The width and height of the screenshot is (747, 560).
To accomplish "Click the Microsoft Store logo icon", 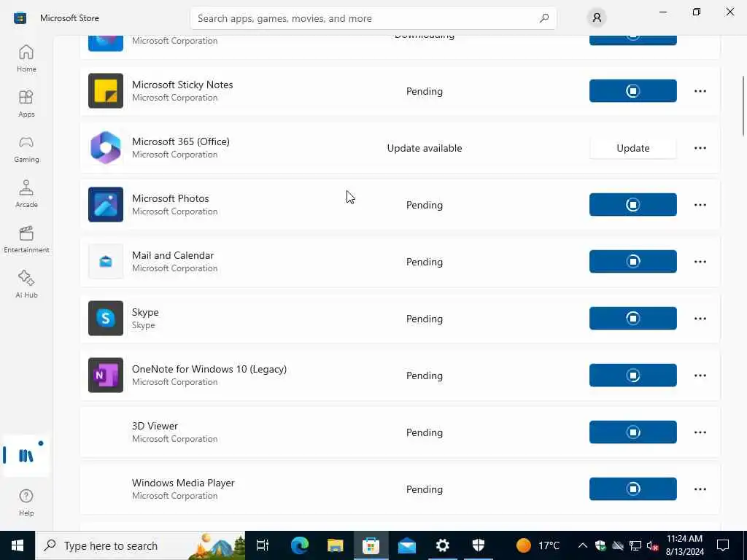I will tap(20, 18).
